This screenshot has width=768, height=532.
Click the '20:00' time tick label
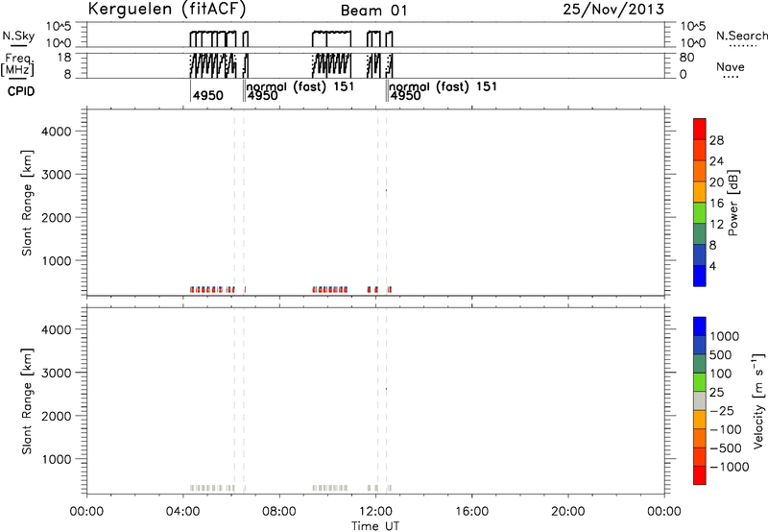coord(568,512)
